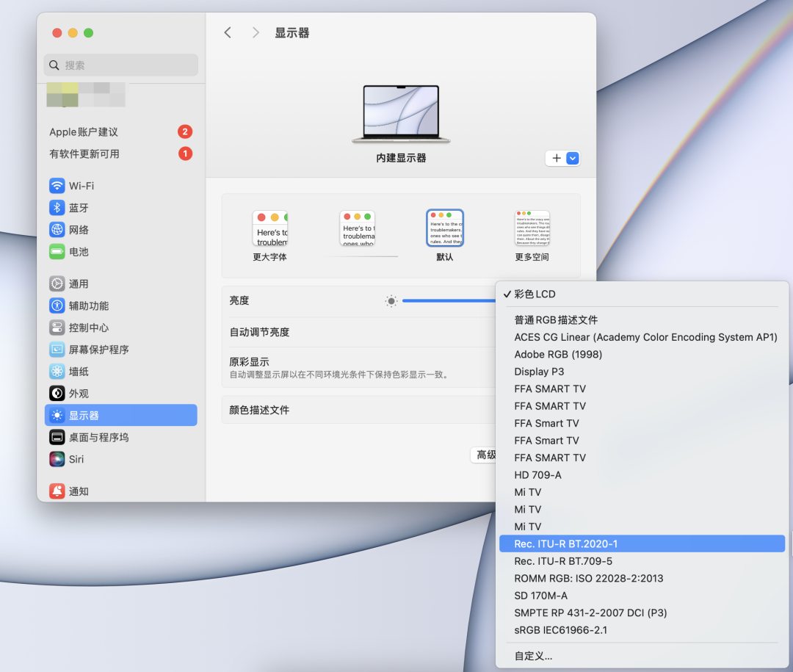Select the 内建显示器 laptop display image
The width and height of the screenshot is (793, 672).
pyautogui.click(x=401, y=114)
